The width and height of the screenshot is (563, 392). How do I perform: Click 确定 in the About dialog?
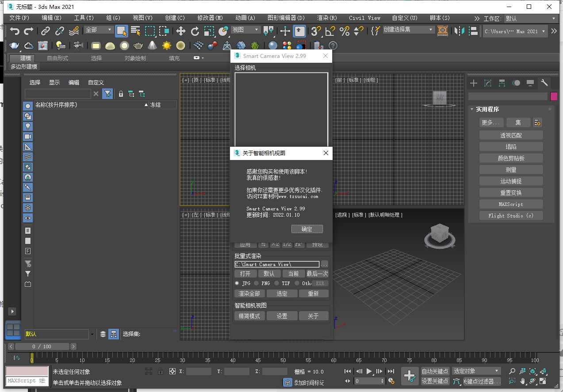307,229
